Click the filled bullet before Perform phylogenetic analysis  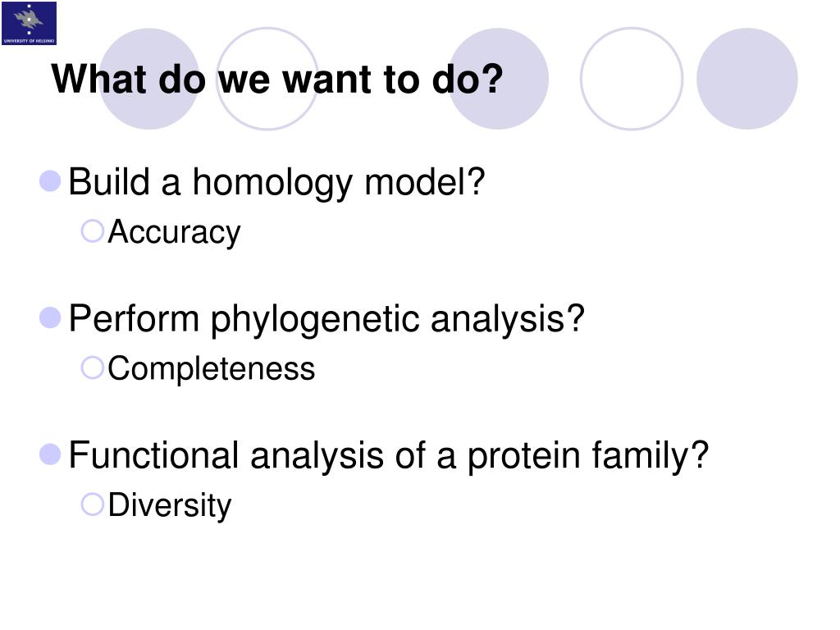50,317
